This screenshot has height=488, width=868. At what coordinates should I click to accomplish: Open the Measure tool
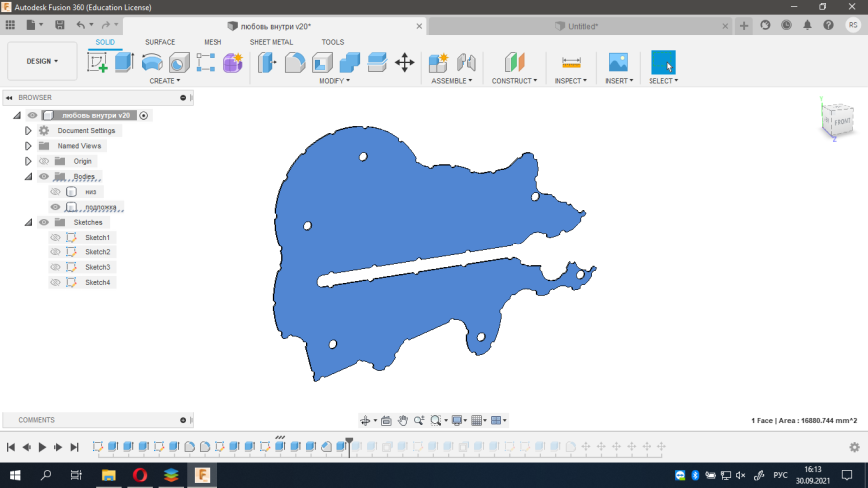tap(571, 63)
